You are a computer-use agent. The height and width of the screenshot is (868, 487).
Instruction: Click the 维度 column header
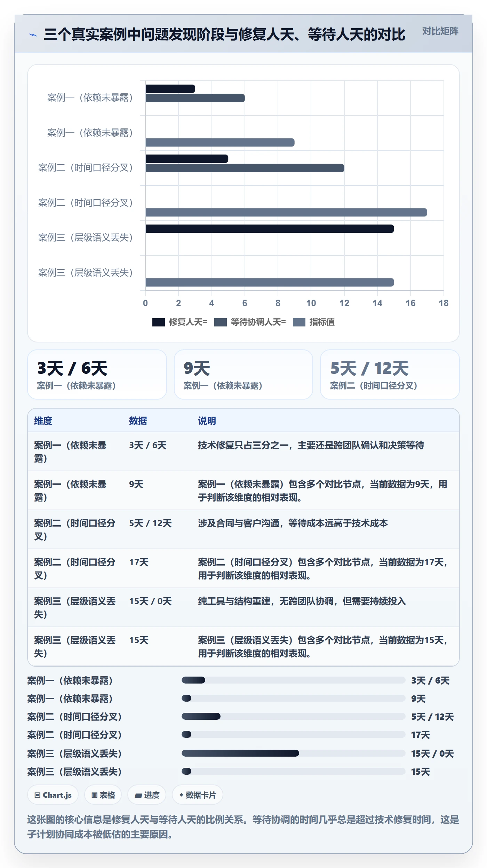coord(43,421)
